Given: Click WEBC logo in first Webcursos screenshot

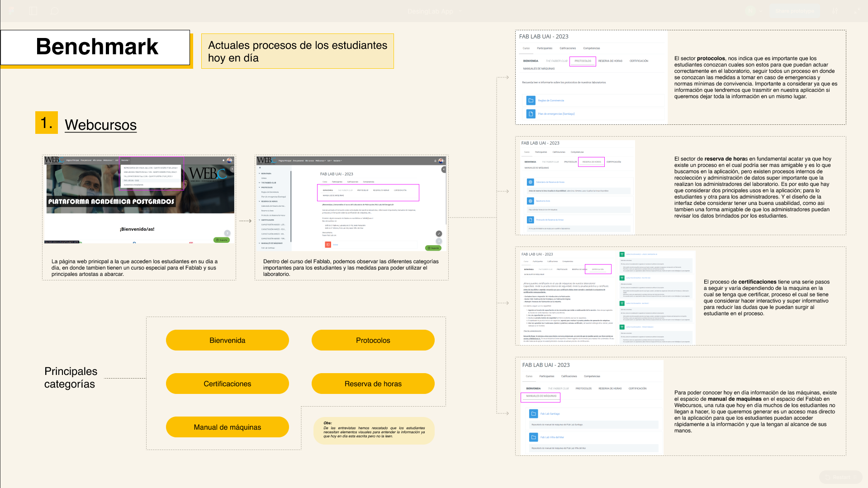Looking at the screenshot, I should tap(54, 160).
